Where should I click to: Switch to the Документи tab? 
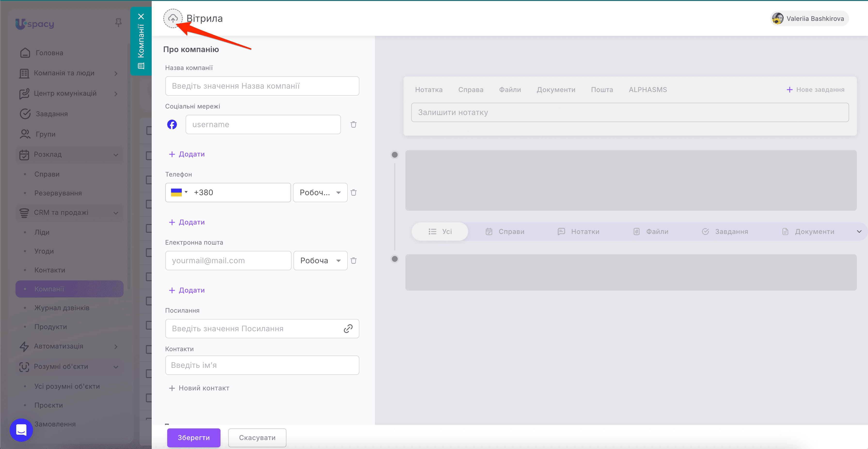pos(556,90)
